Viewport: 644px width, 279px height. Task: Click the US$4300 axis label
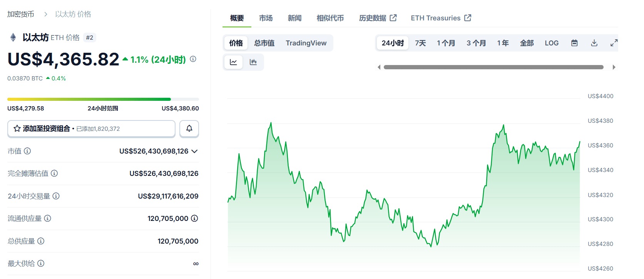tap(601, 219)
